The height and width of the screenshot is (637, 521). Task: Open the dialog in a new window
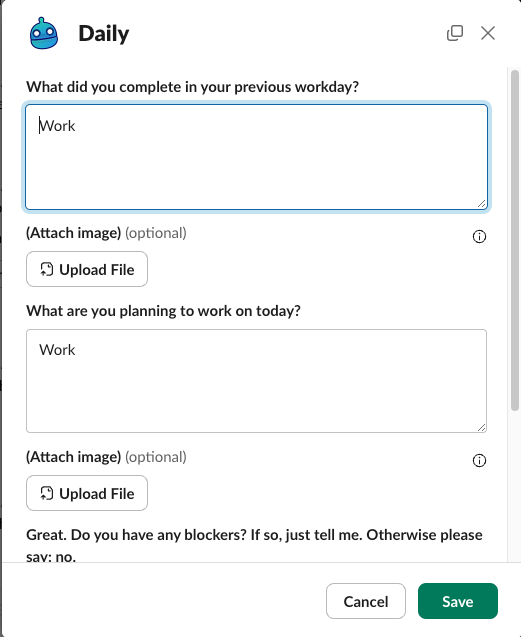455,33
